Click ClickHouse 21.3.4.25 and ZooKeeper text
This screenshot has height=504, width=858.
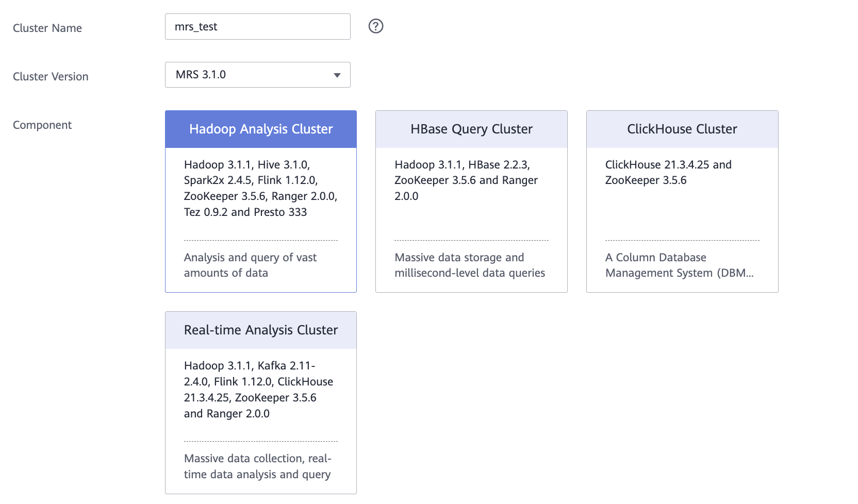point(668,173)
